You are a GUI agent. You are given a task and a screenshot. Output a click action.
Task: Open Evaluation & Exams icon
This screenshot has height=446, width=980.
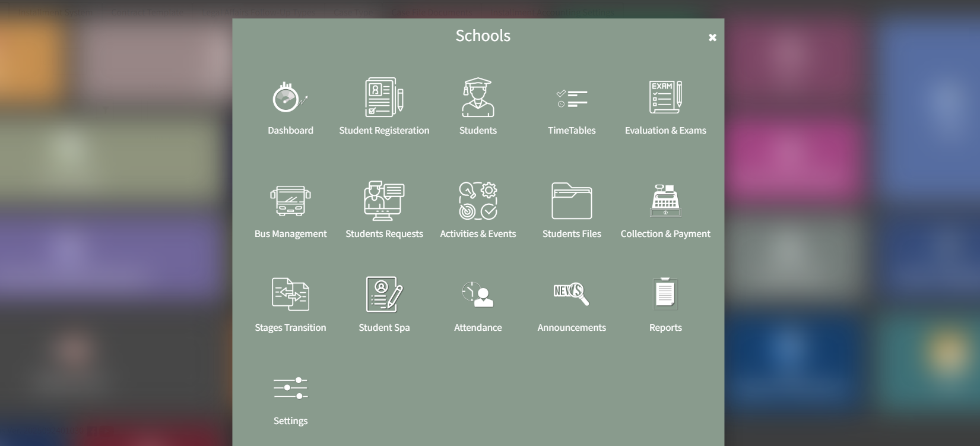(665, 97)
